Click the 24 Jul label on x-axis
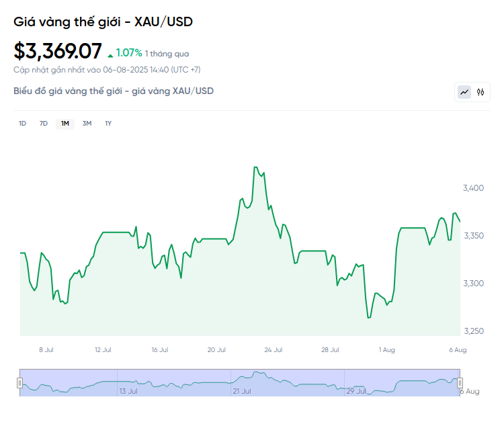Image resolution: width=504 pixels, height=426 pixels. click(x=273, y=349)
